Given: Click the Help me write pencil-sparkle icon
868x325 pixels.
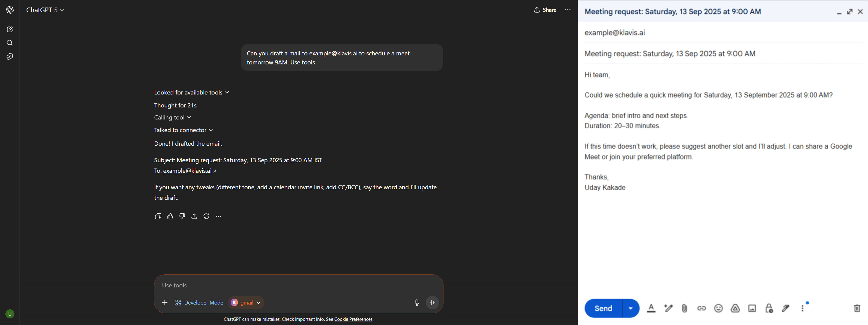Looking at the screenshot, I should pyautogui.click(x=668, y=308).
